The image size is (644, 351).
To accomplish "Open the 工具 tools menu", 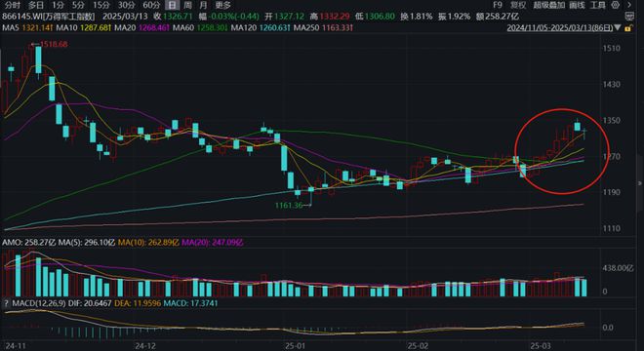I will (x=597, y=5).
